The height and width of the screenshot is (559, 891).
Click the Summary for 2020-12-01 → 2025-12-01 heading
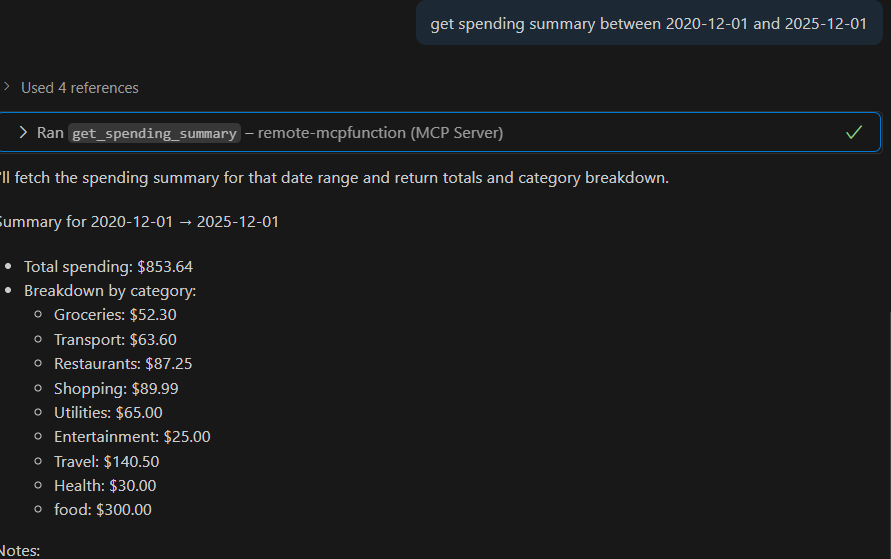pos(140,221)
